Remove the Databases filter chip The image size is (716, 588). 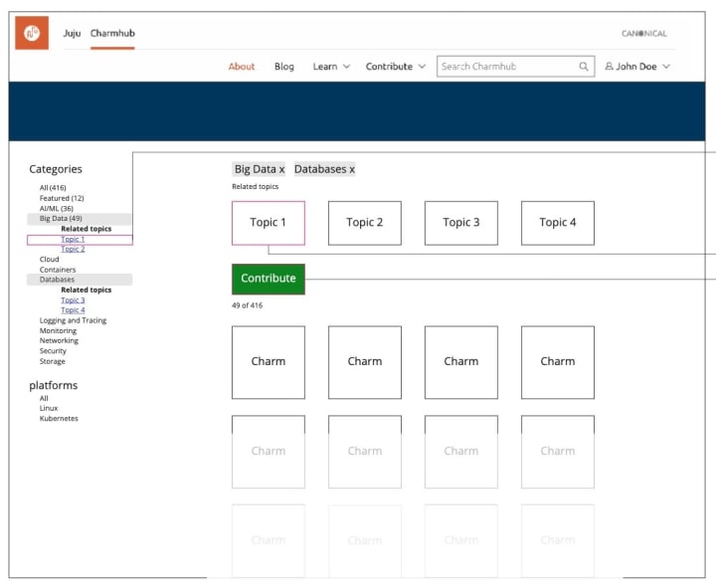(x=352, y=169)
